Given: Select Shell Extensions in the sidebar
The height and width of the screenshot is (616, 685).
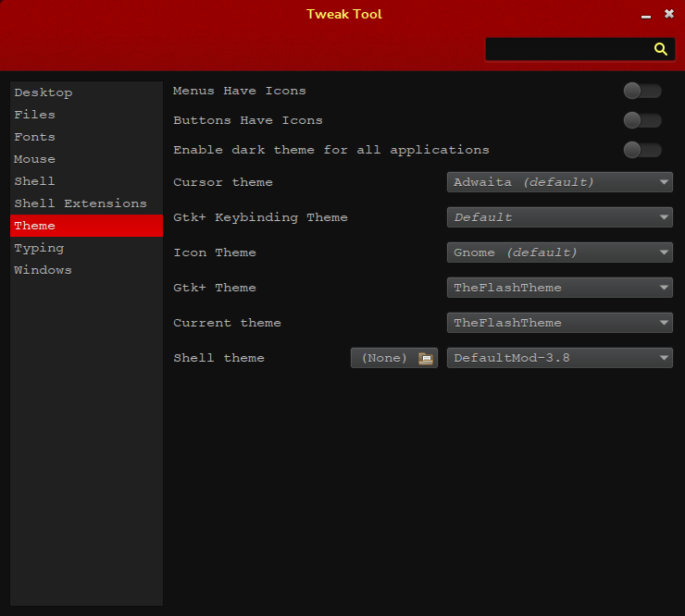Looking at the screenshot, I should coord(86,203).
